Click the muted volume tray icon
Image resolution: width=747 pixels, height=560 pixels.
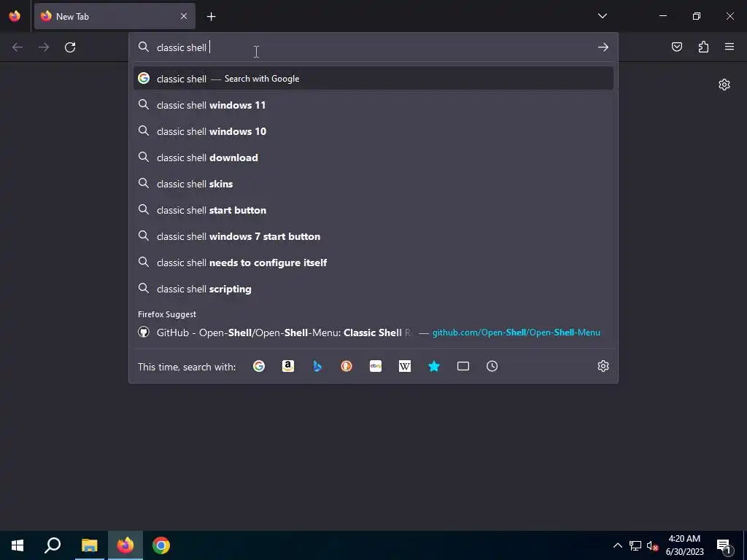(652, 545)
